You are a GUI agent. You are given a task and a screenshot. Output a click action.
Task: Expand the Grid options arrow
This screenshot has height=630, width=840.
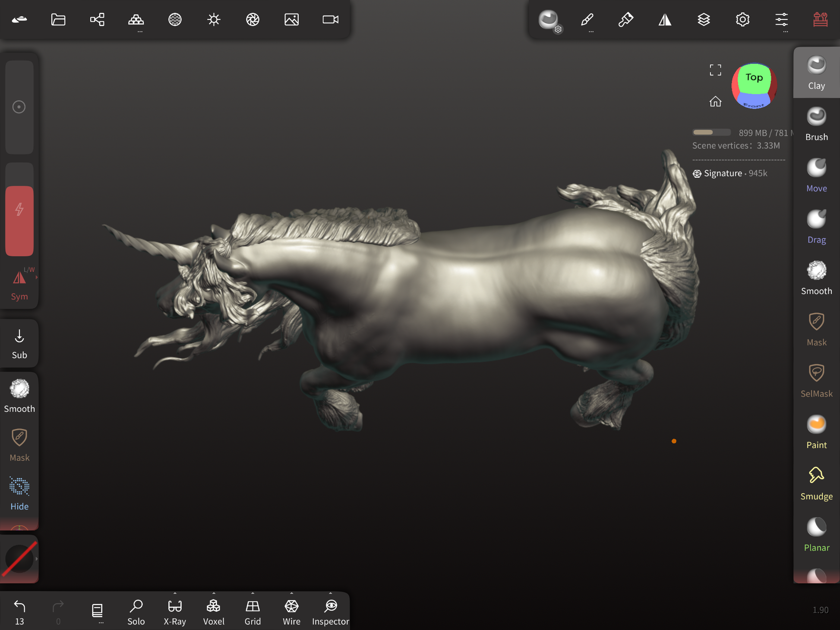click(253, 593)
